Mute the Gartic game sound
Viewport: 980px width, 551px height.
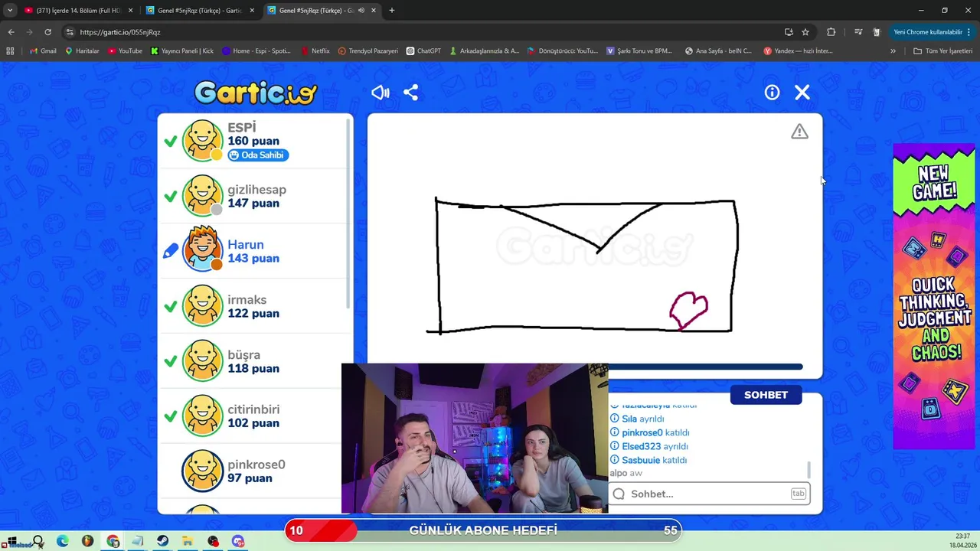coord(381,93)
